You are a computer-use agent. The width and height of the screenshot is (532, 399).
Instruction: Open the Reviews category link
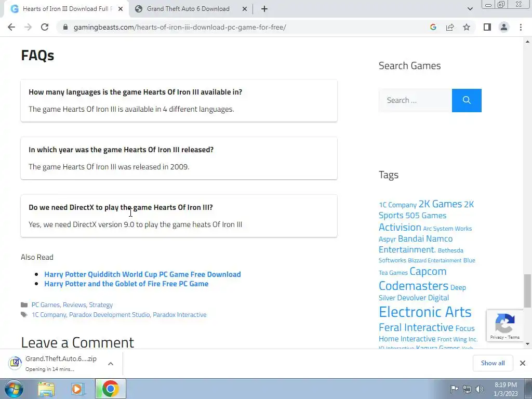pos(74,304)
